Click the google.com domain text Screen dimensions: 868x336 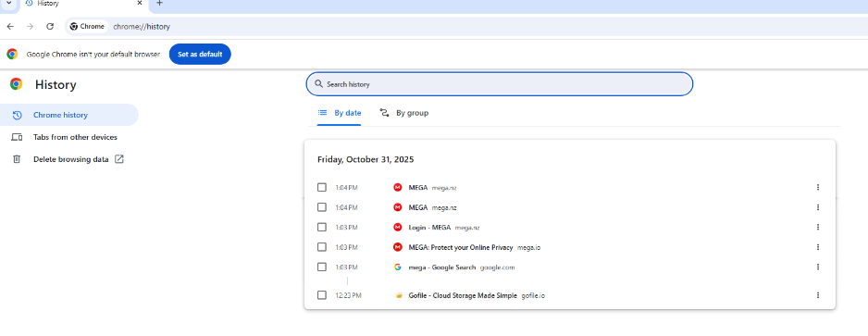click(497, 267)
